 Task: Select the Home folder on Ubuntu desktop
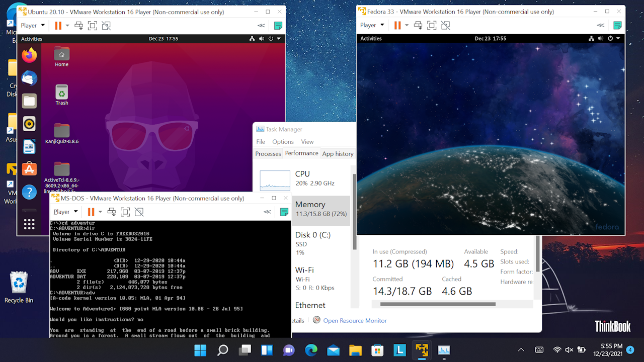[62, 56]
